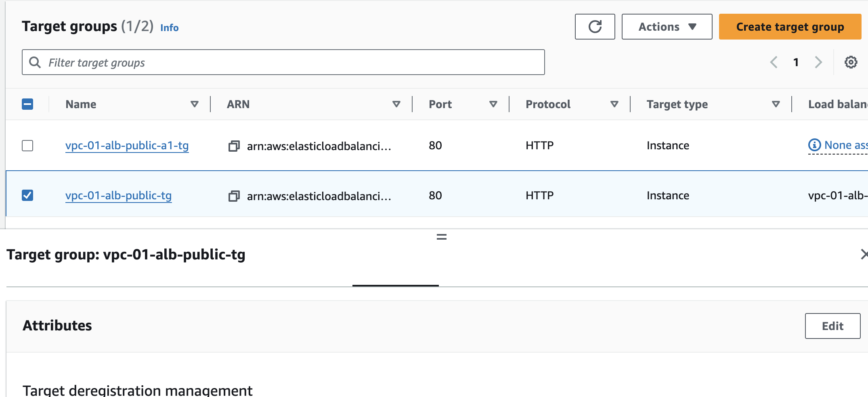Sort by Protocol column arrow

614,104
